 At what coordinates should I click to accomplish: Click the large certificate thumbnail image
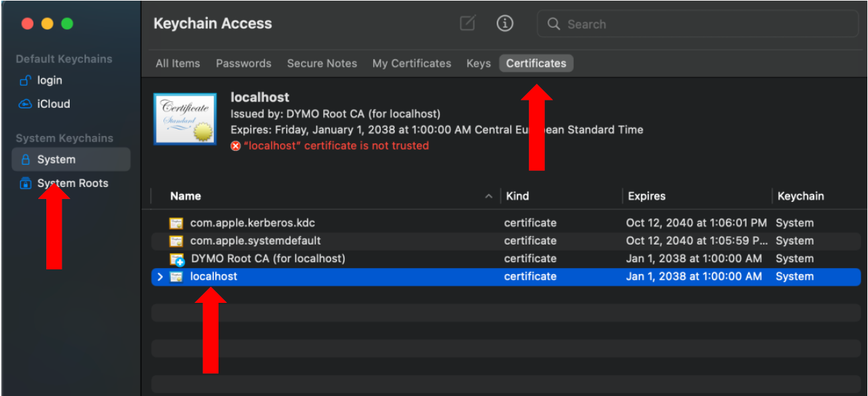click(185, 120)
